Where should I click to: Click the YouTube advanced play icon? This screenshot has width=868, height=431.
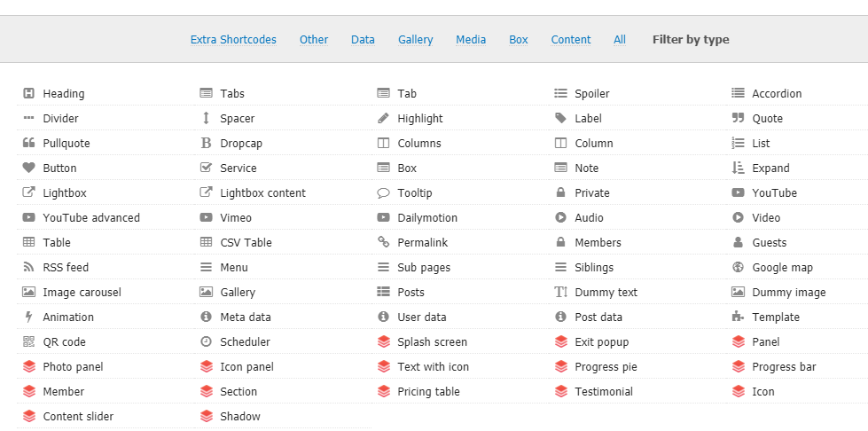tap(28, 217)
